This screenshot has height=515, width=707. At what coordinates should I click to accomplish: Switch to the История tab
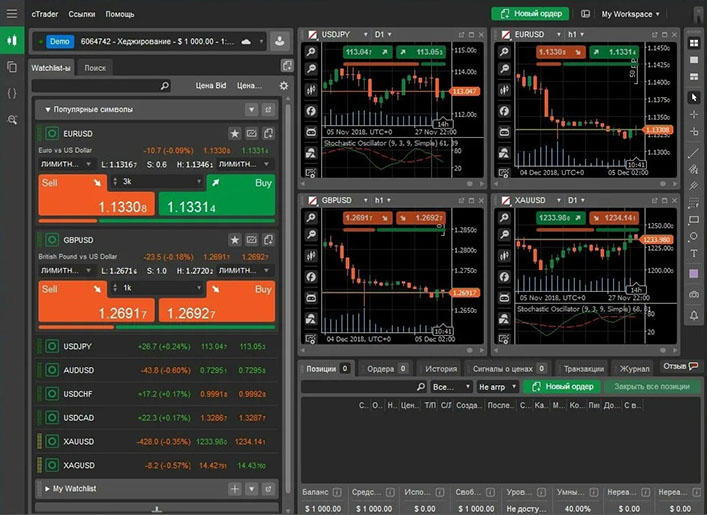point(441,369)
